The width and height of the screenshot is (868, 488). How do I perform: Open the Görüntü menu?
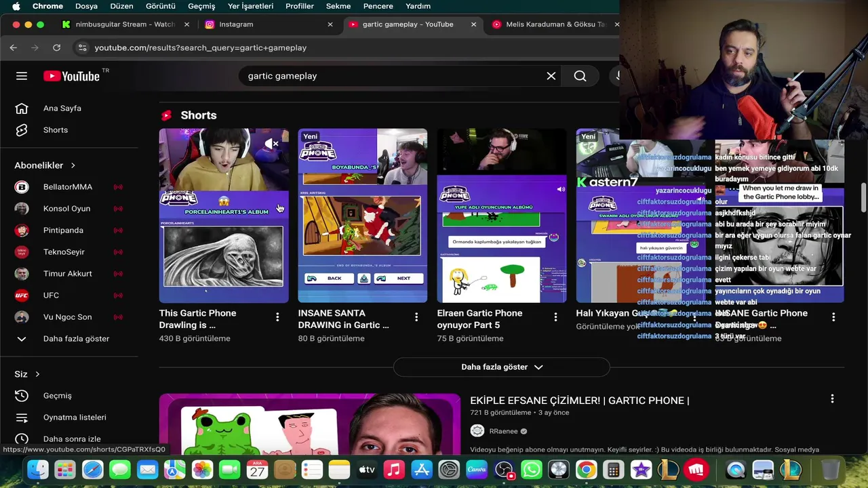click(161, 6)
